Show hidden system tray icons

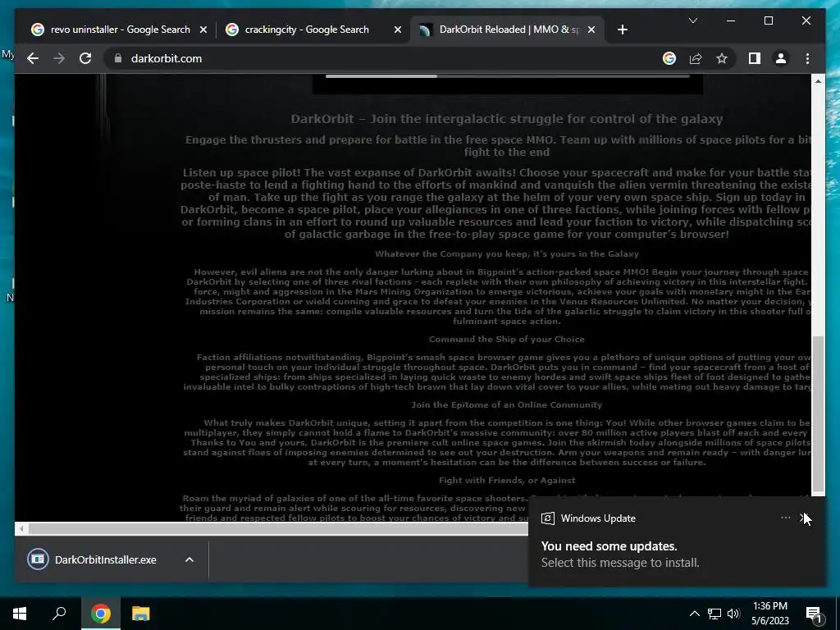(694, 614)
